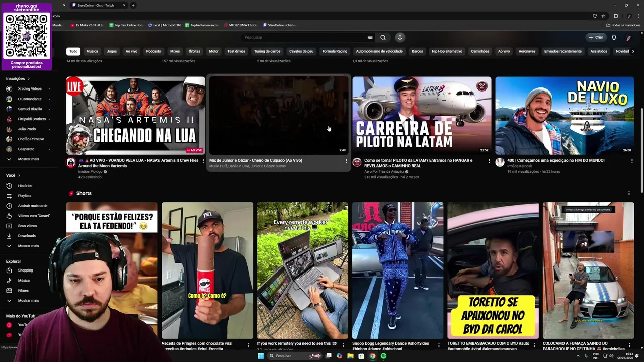The width and height of the screenshot is (644, 362).
Task: Open the Pringles chocolate short thumbnail
Action: tap(207, 270)
